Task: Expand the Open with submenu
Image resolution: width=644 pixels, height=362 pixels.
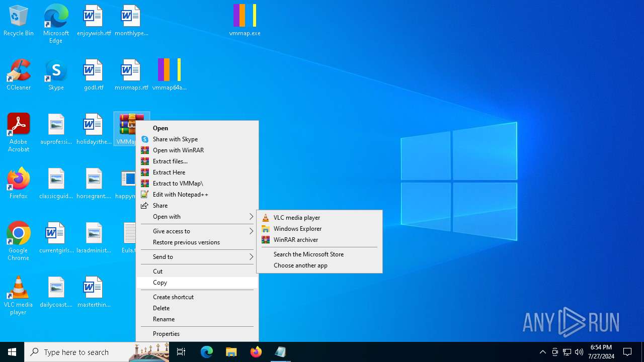Action: coord(197,217)
